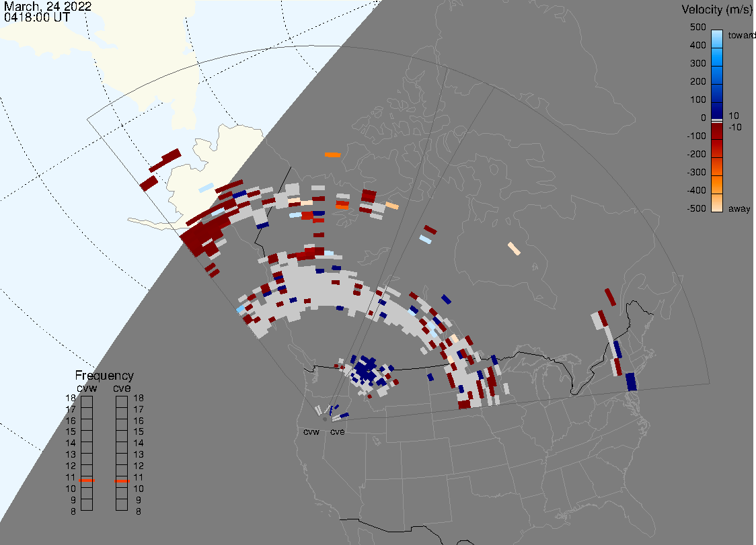This screenshot has height=545, width=756.
Task: Click the 14 label left of the cvw bar
Action: point(71,443)
